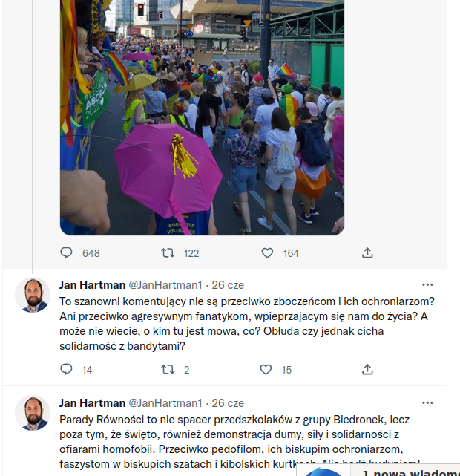Open more options on Parady Równości tweet
Viewport: 460px width, 476px height.
pyautogui.click(x=427, y=402)
